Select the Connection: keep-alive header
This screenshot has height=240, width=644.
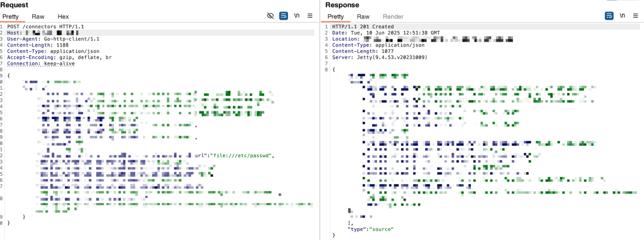pos(41,64)
